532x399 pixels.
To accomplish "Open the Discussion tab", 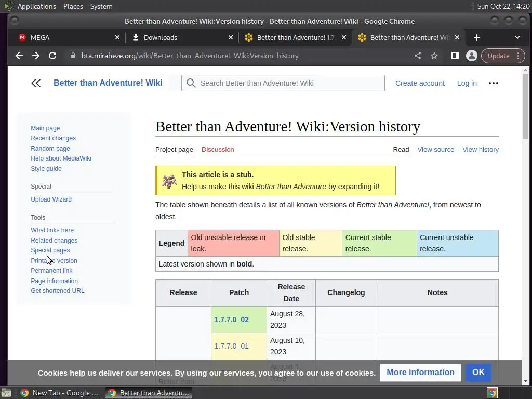I will click(218, 150).
